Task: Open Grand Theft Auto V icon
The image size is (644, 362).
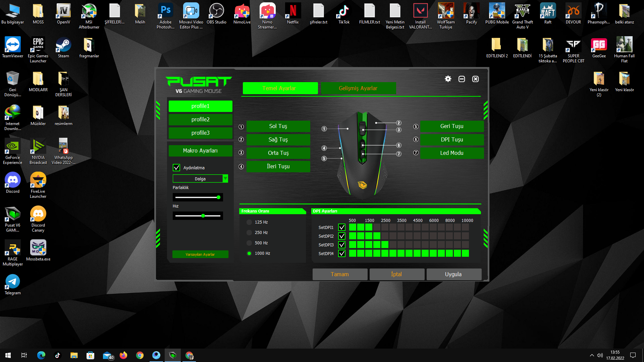Action: point(523,16)
